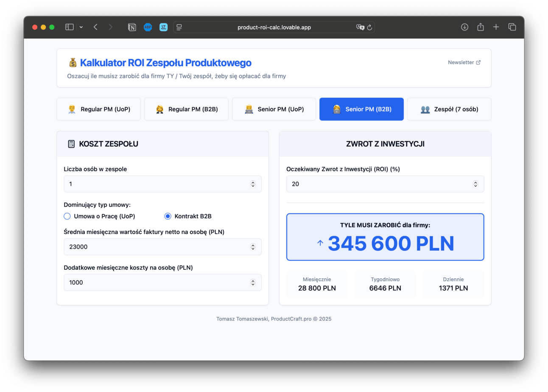Screen dimensions: 548x392
Task: Click the Kalkulator ROI Zespołu Produktowego heading
Action: [166, 63]
